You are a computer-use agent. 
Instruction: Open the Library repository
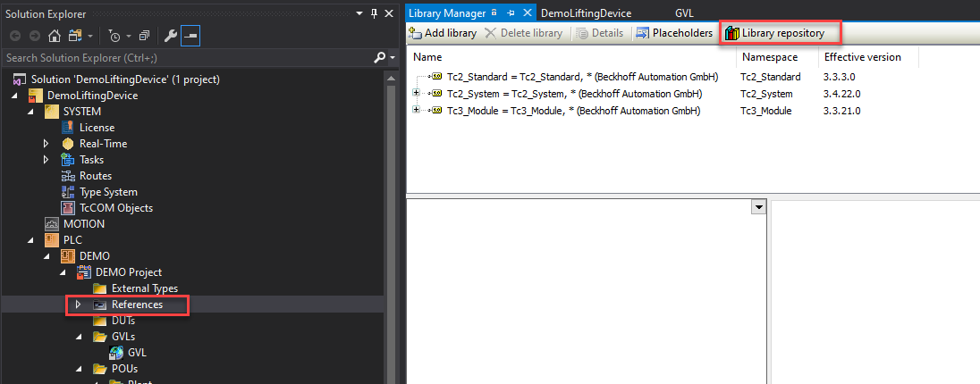tap(781, 33)
